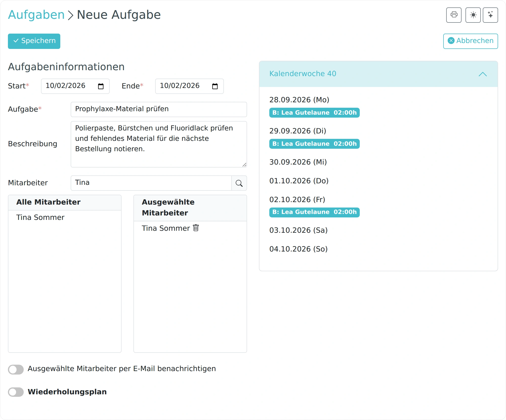Click into the Beschreibung text area
The image size is (506, 420).
pyautogui.click(x=159, y=144)
